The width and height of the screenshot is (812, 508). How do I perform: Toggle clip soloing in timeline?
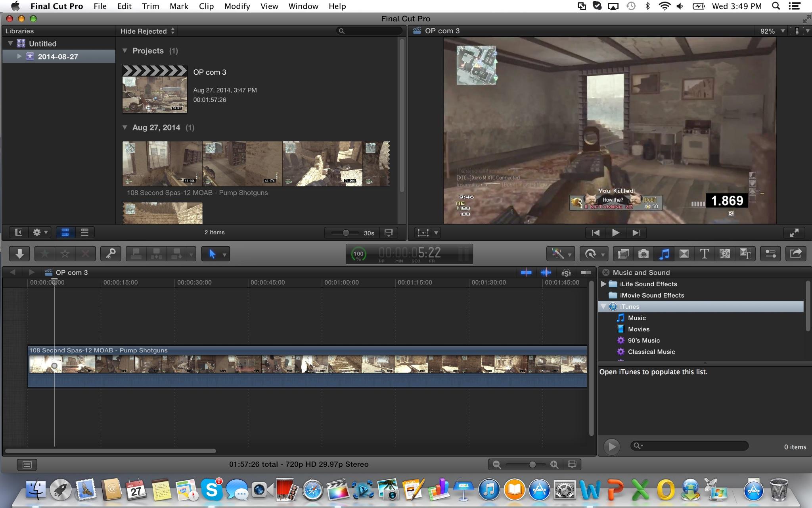566,272
